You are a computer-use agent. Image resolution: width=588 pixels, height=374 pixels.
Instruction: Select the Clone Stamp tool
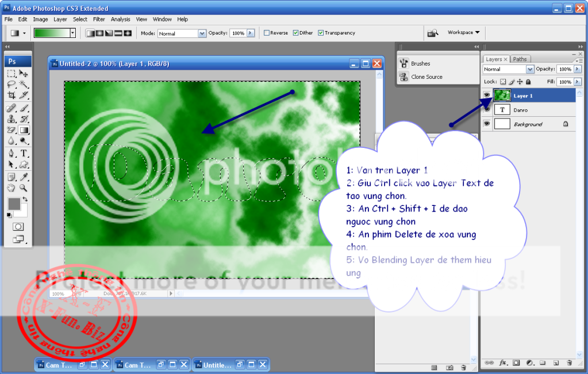tap(11, 120)
